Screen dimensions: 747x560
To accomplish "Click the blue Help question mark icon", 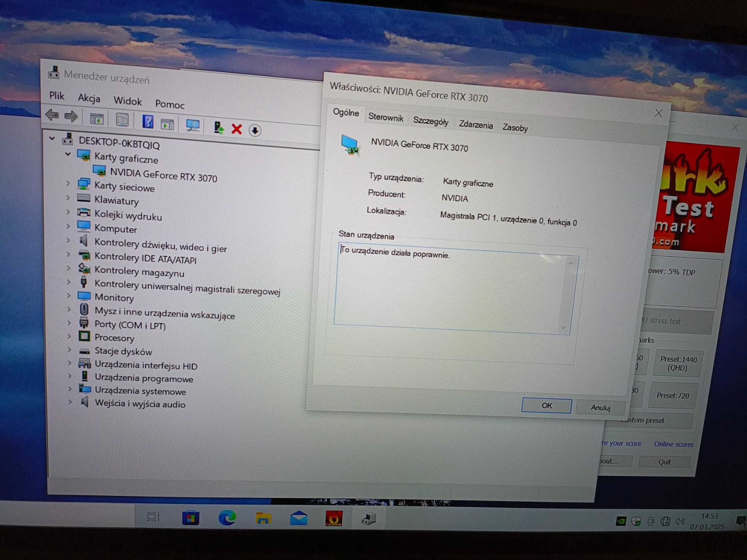I will 148,121.
